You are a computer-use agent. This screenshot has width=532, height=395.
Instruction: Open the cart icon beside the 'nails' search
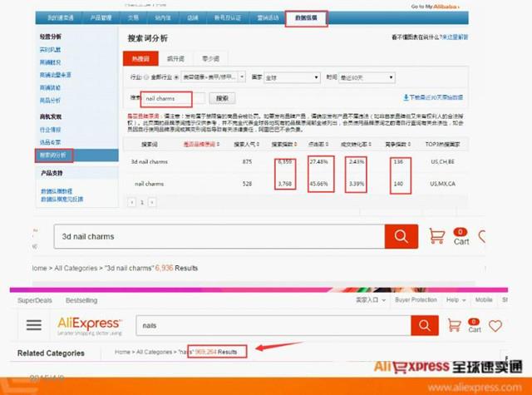coord(454,325)
